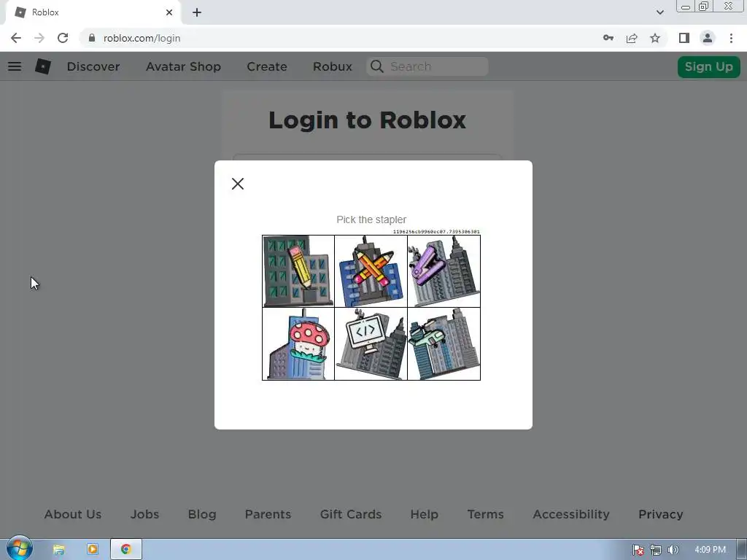
Task: Toggle the browser side panel
Action: click(684, 38)
